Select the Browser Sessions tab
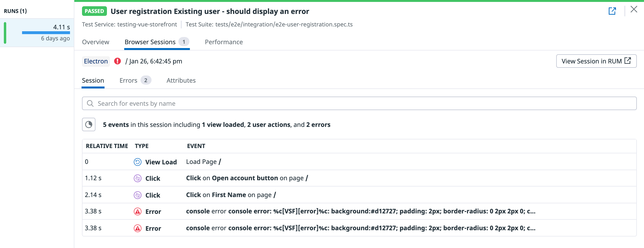Screen dimensions: 644x248 (157, 42)
